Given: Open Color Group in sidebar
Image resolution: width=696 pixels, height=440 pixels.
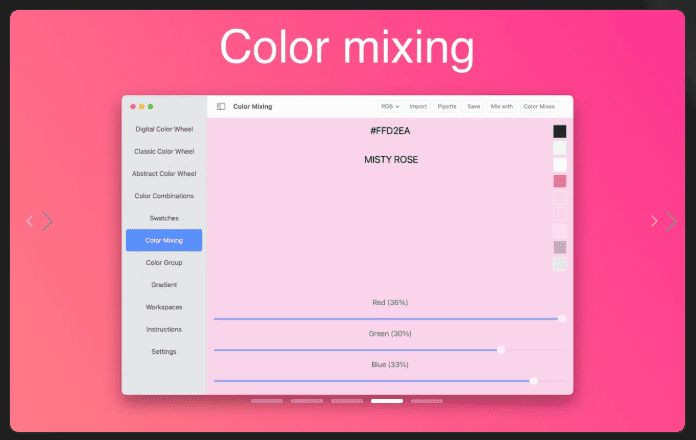Looking at the screenshot, I should click(164, 262).
